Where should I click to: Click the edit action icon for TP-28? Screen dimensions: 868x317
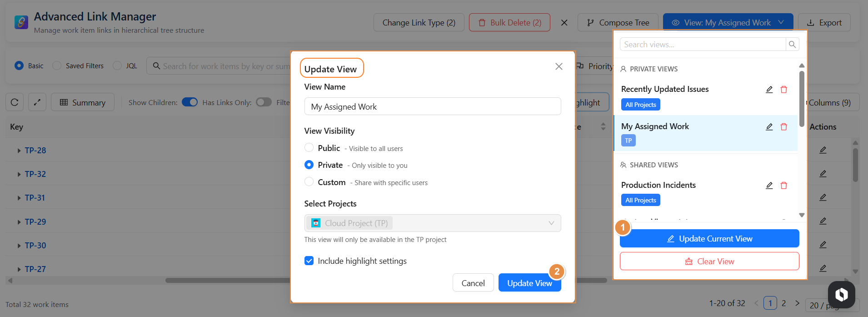[x=823, y=150]
